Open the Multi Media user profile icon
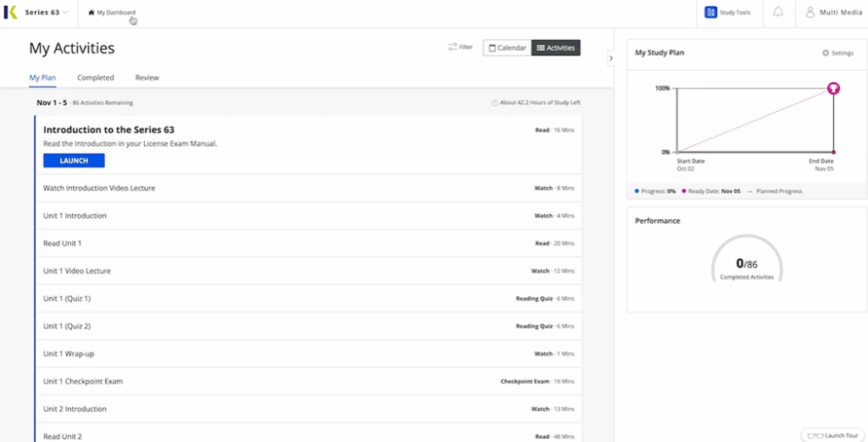Viewport: 868px width, 442px height. [x=810, y=12]
